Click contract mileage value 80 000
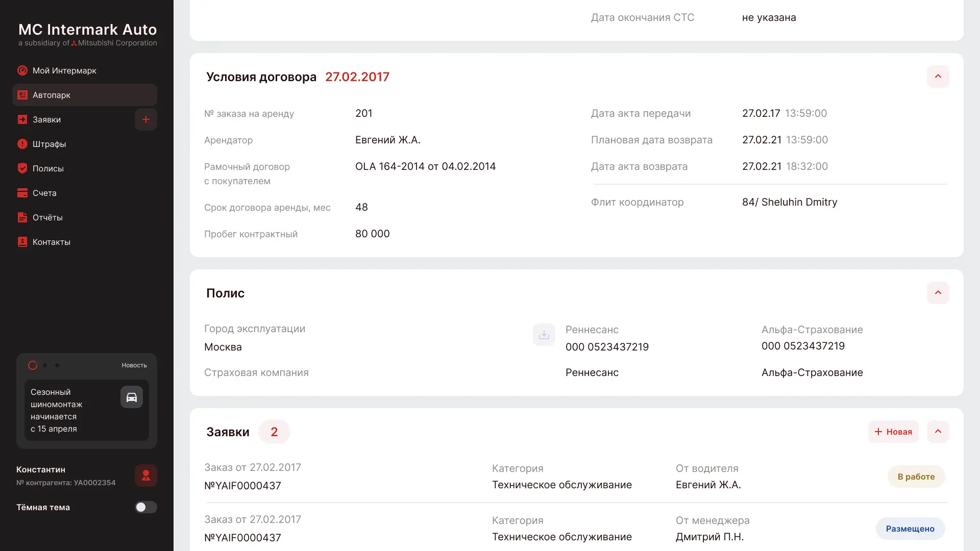 pos(373,234)
